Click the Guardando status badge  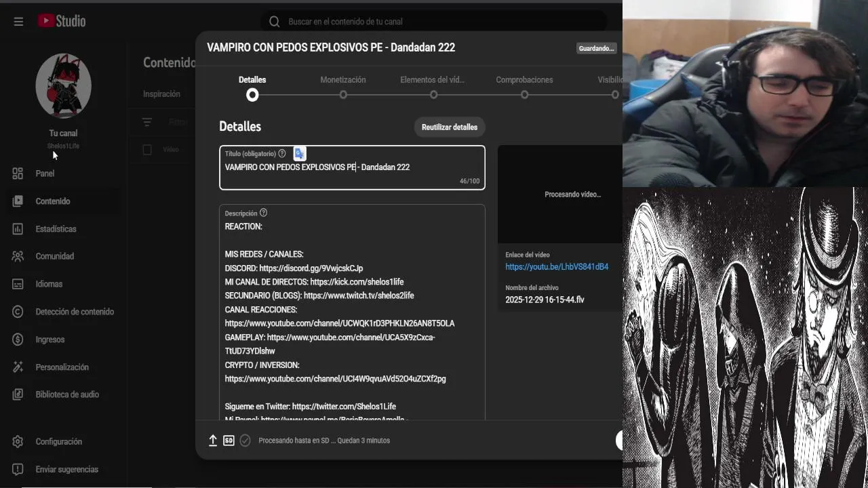click(596, 49)
